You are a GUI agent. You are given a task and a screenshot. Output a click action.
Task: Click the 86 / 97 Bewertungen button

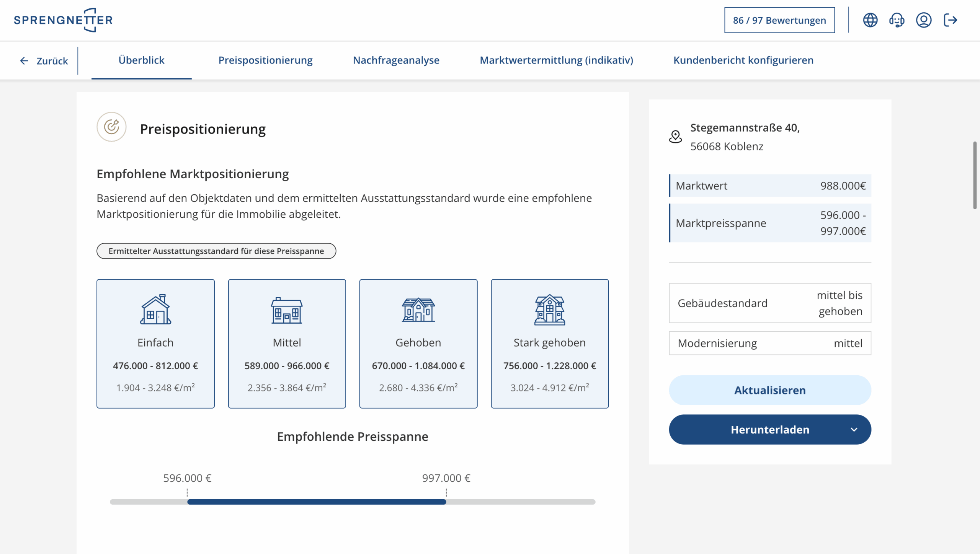click(779, 20)
